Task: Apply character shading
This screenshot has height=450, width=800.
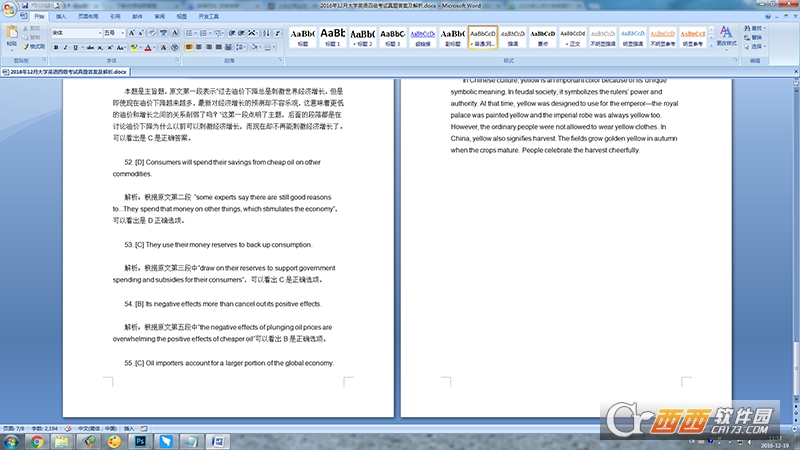Action: [163, 47]
